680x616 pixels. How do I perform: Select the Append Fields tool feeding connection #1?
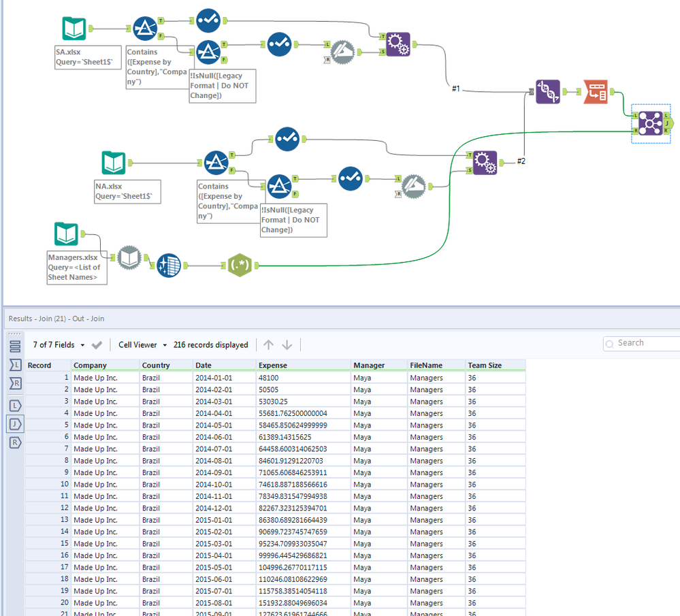pos(398,44)
